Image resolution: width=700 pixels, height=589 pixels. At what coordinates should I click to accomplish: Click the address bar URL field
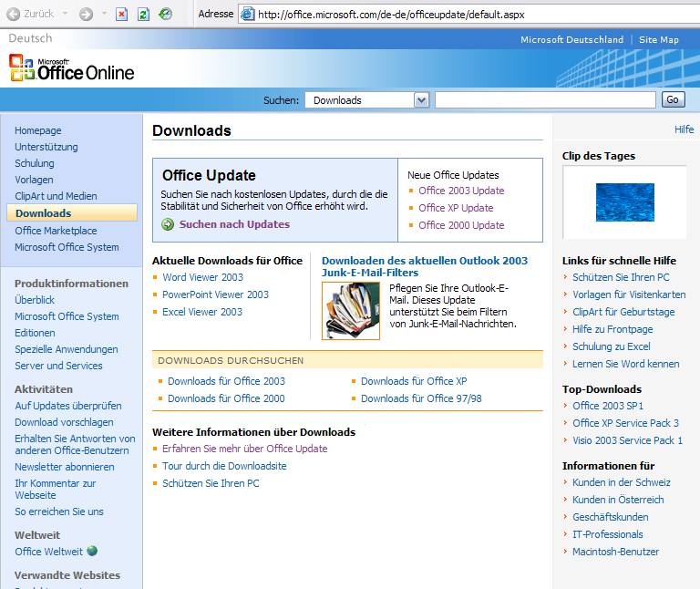pos(468,15)
